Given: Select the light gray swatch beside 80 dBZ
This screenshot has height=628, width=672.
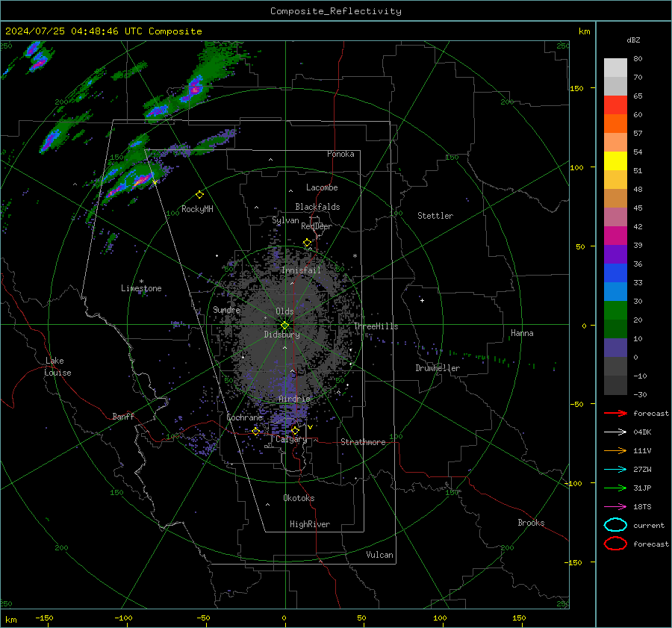Looking at the screenshot, I should pos(615,67).
